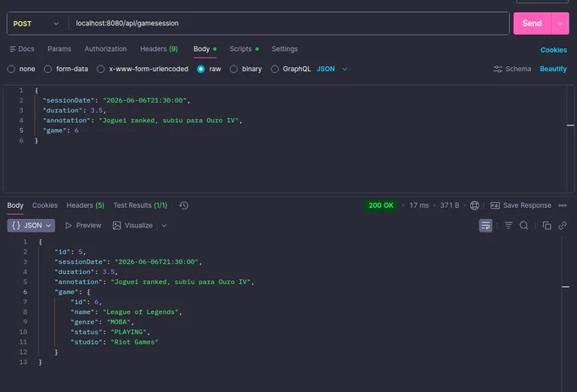Select the binary body type radio
The image size is (577, 392).
point(233,69)
